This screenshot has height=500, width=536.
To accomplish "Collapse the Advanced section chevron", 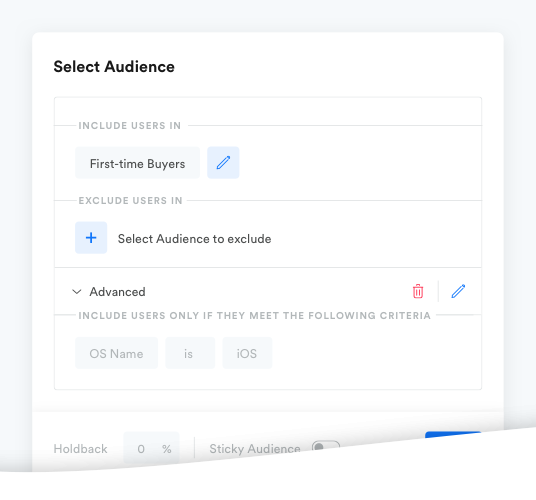I will [77, 292].
